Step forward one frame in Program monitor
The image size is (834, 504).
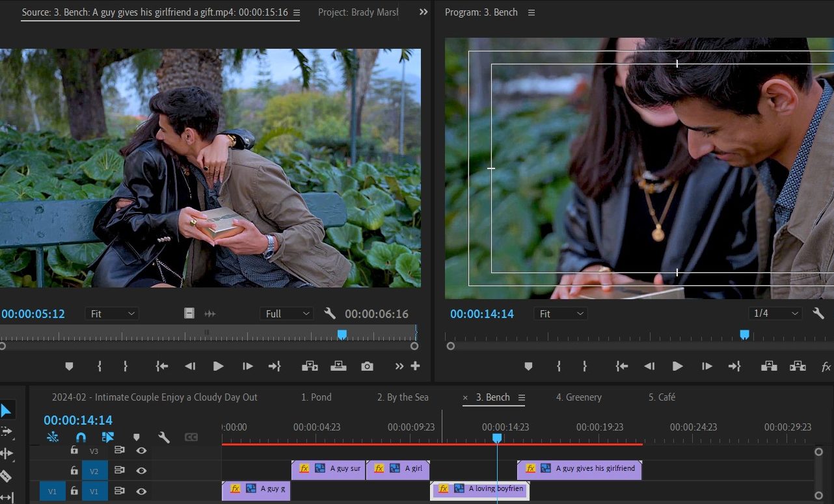click(706, 366)
